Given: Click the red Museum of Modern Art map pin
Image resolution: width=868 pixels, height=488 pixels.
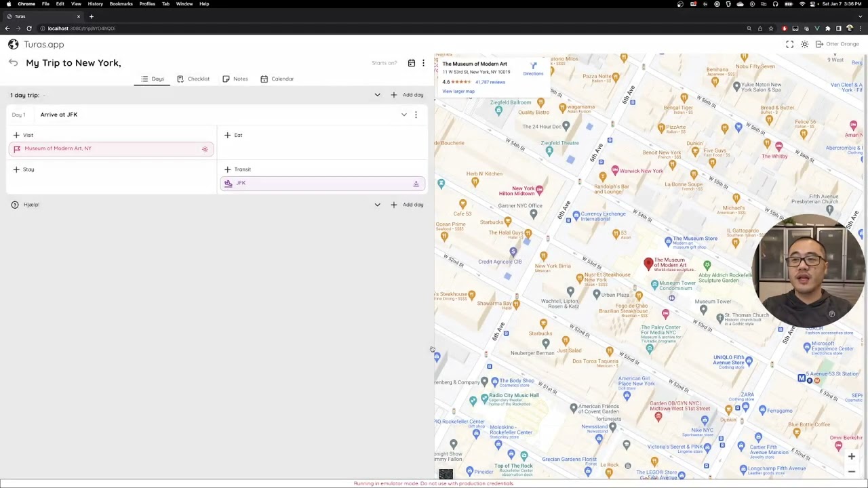Looking at the screenshot, I should pyautogui.click(x=648, y=264).
